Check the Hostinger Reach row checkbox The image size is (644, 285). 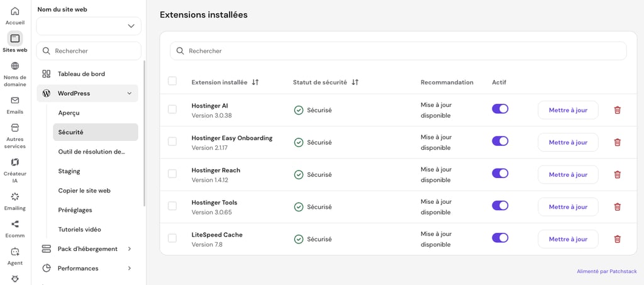pyautogui.click(x=172, y=174)
